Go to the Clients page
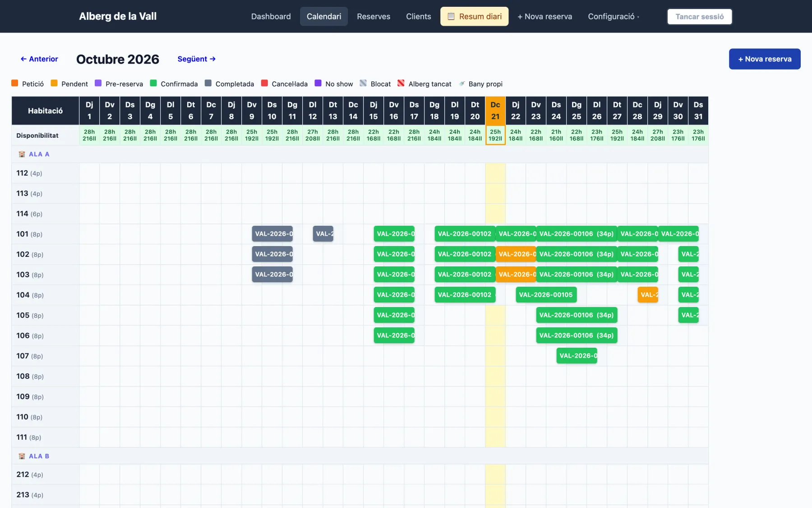 (418, 17)
